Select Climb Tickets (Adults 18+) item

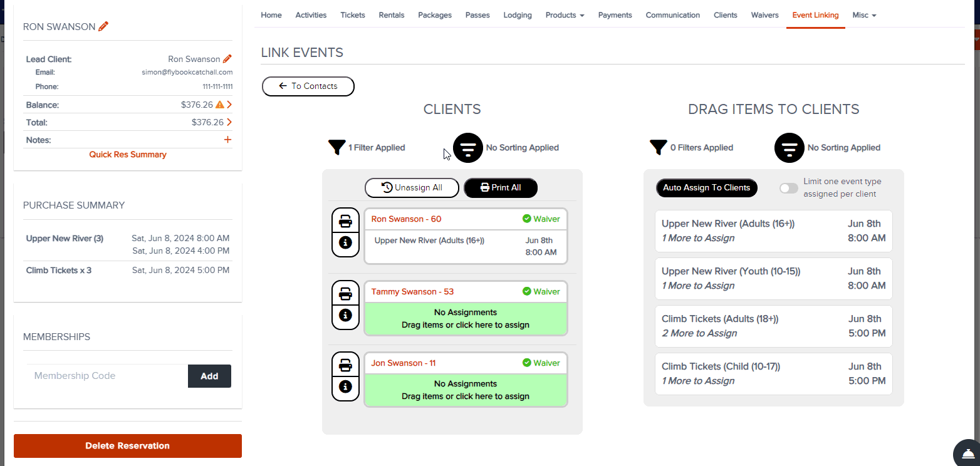[x=774, y=326]
